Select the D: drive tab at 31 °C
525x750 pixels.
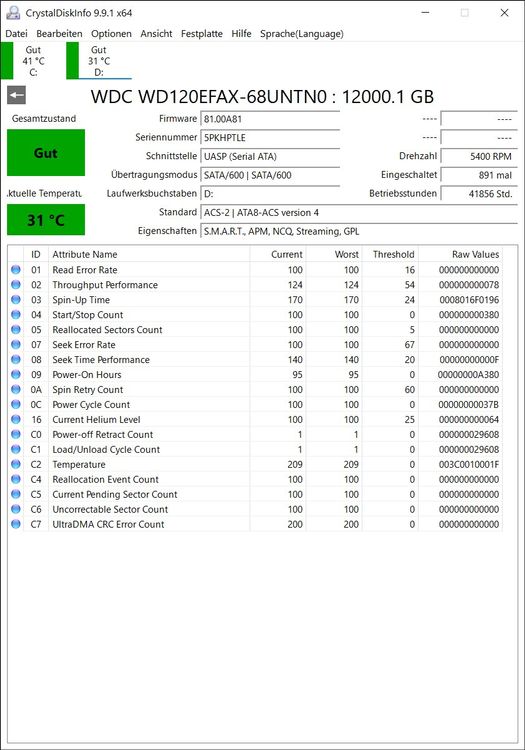(98, 61)
